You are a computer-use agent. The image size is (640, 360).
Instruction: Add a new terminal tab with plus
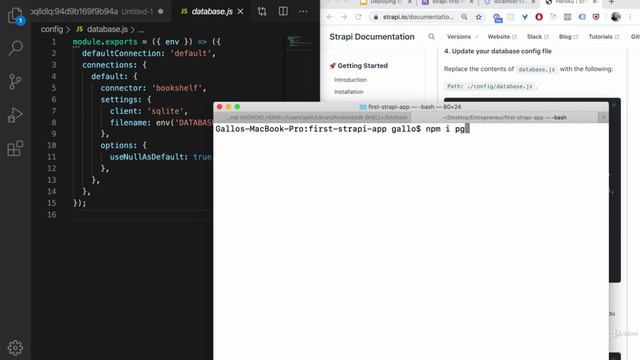603,118
